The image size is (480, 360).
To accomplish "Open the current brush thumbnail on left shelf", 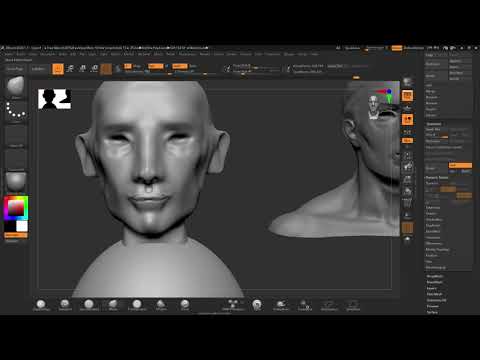I will [16, 87].
